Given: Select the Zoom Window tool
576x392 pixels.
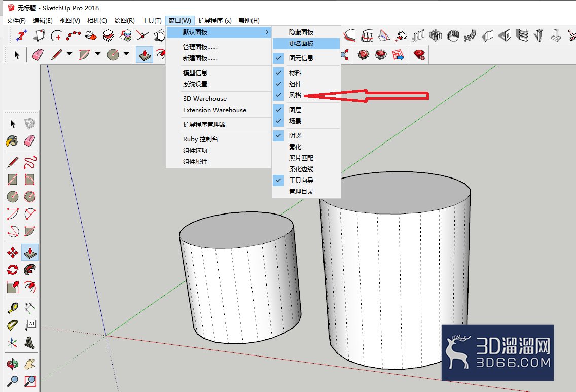Looking at the screenshot, I should [30, 381].
